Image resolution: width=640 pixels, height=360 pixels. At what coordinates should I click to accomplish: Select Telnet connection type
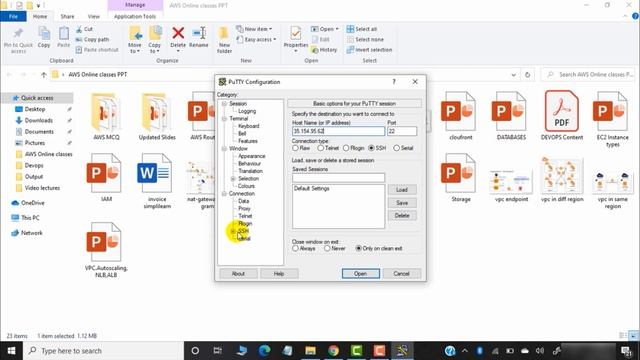[x=321, y=148]
